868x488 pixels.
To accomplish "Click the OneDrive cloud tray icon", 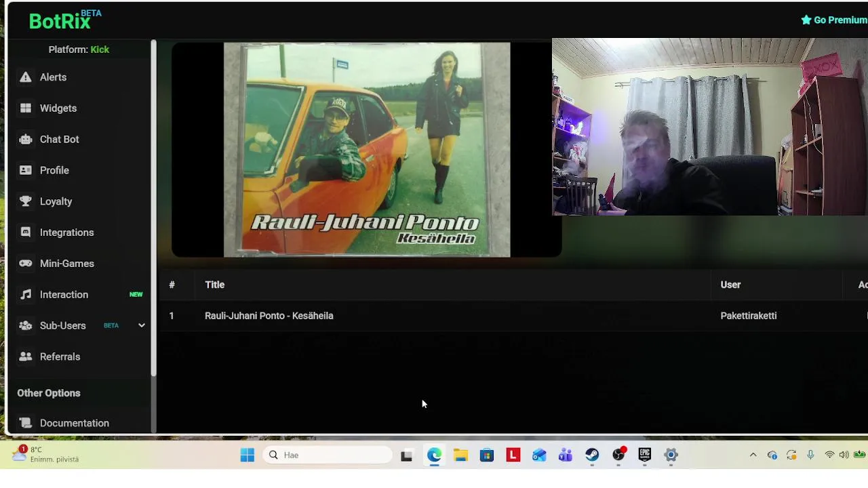I will coord(772,455).
